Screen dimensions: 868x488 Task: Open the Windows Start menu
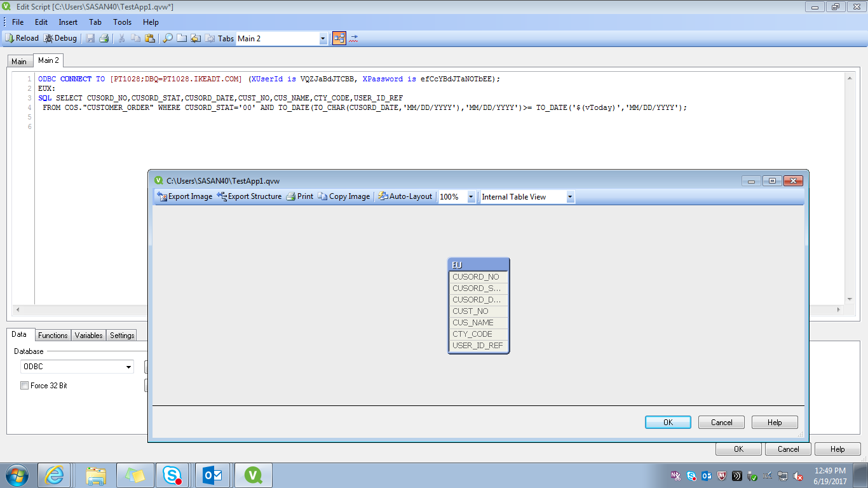(x=17, y=475)
